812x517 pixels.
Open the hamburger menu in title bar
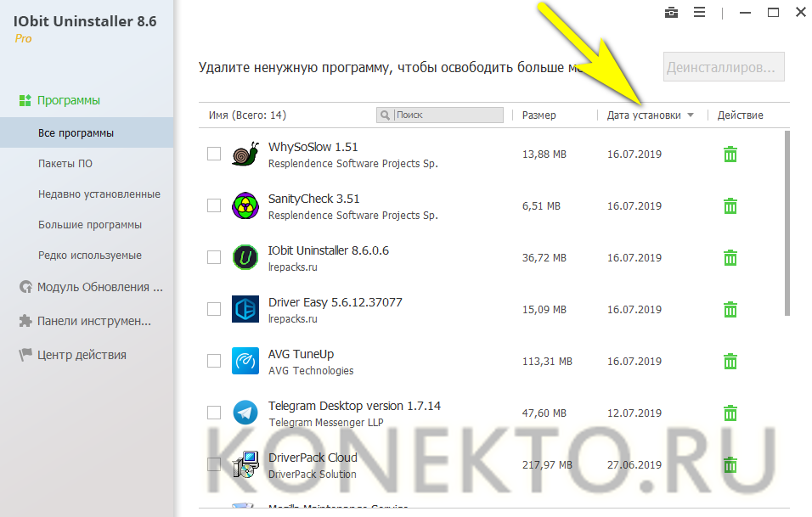pyautogui.click(x=699, y=13)
